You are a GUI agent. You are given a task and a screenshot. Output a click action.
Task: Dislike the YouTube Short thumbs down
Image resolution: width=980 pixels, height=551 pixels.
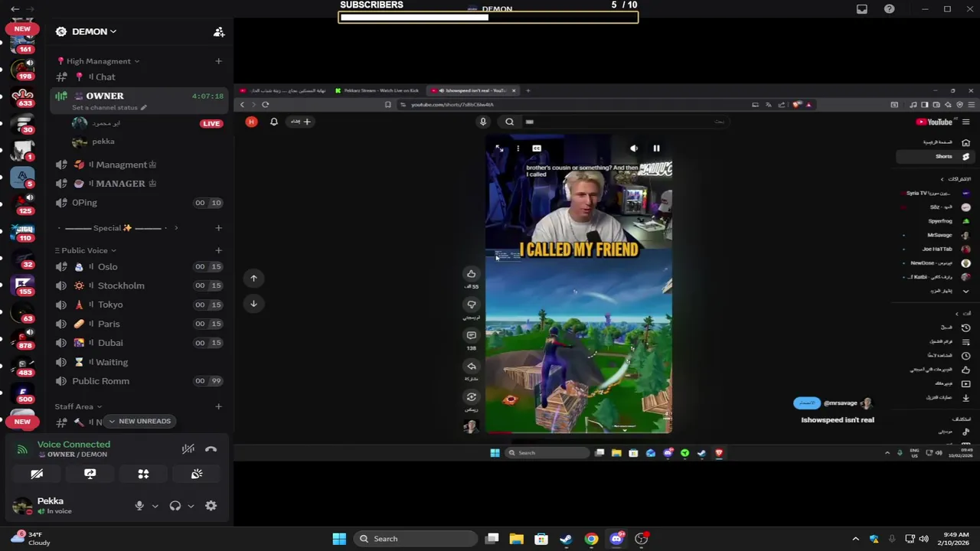472,305
